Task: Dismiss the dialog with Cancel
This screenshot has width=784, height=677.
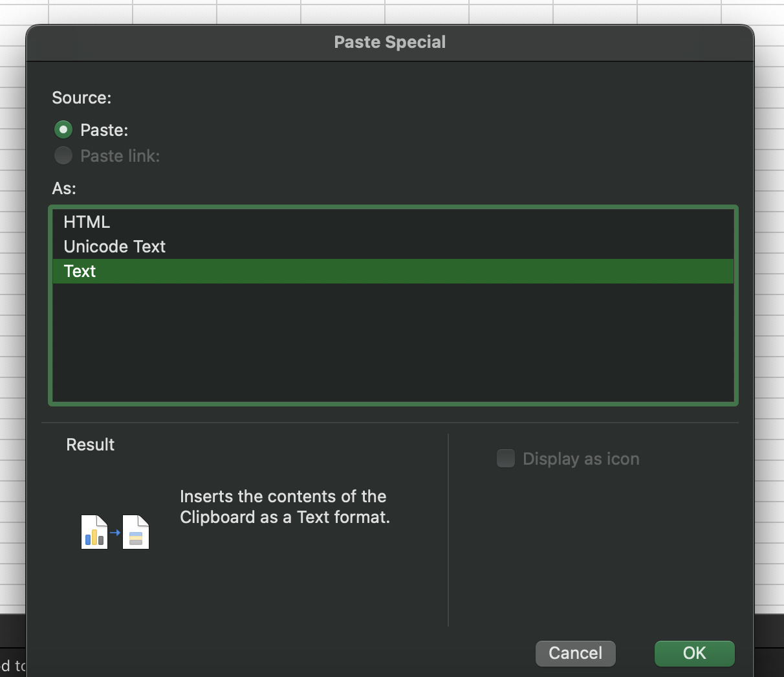Action: tap(575, 653)
